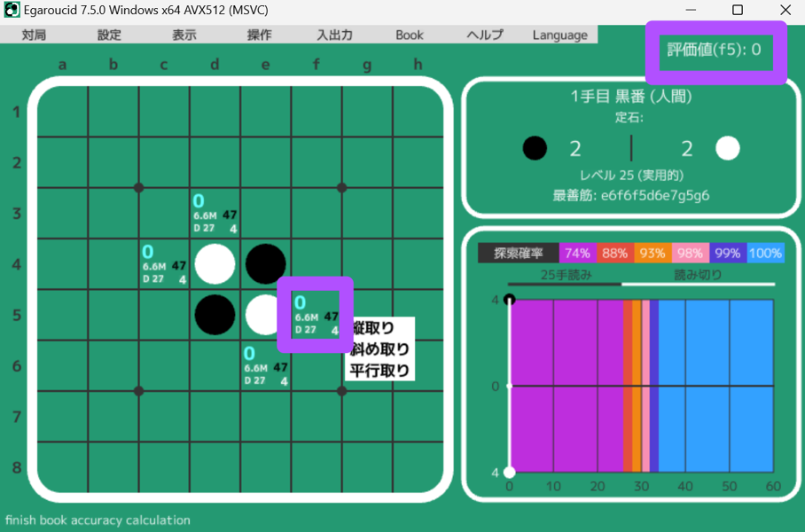Click the Egaroucid app icon in title bar

point(12,11)
